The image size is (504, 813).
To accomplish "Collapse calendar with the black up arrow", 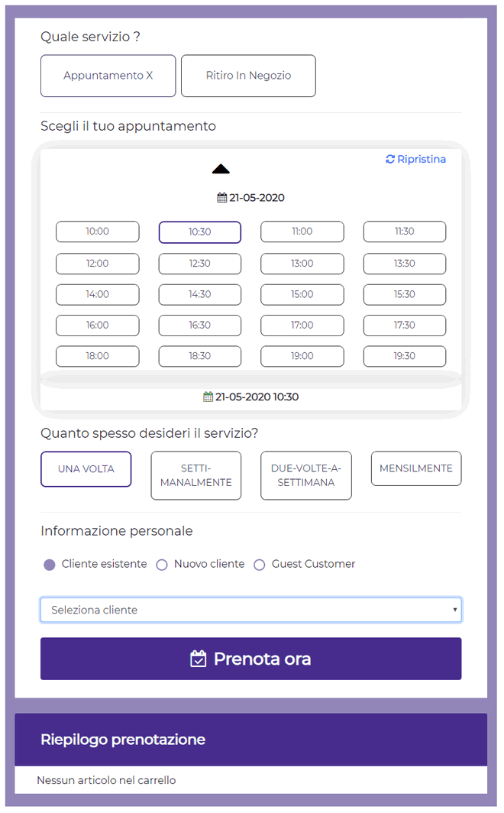I will click(221, 169).
